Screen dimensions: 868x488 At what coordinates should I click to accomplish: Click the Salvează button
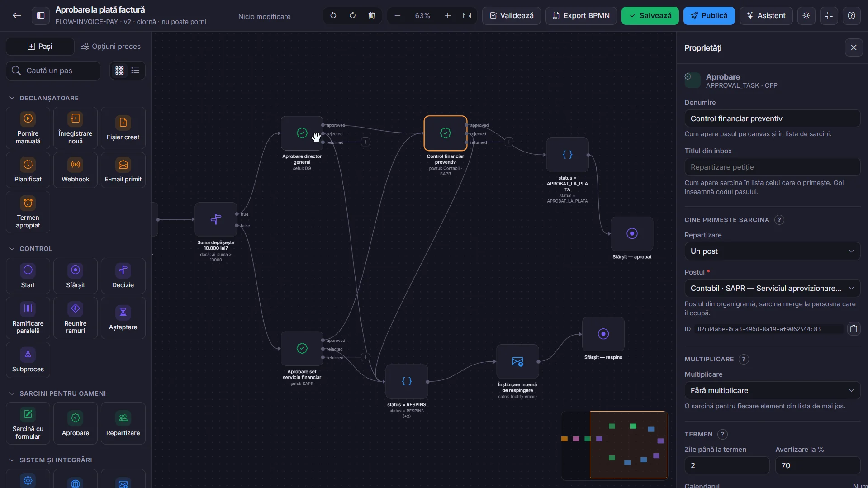(650, 15)
